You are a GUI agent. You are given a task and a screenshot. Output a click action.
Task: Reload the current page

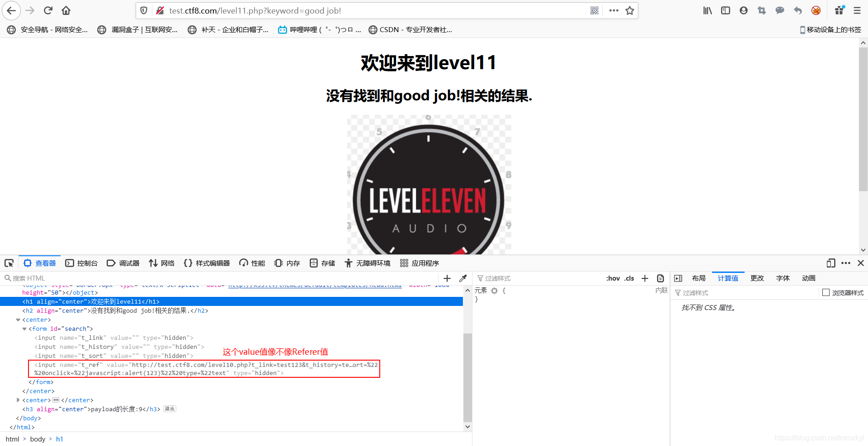pyautogui.click(x=48, y=10)
